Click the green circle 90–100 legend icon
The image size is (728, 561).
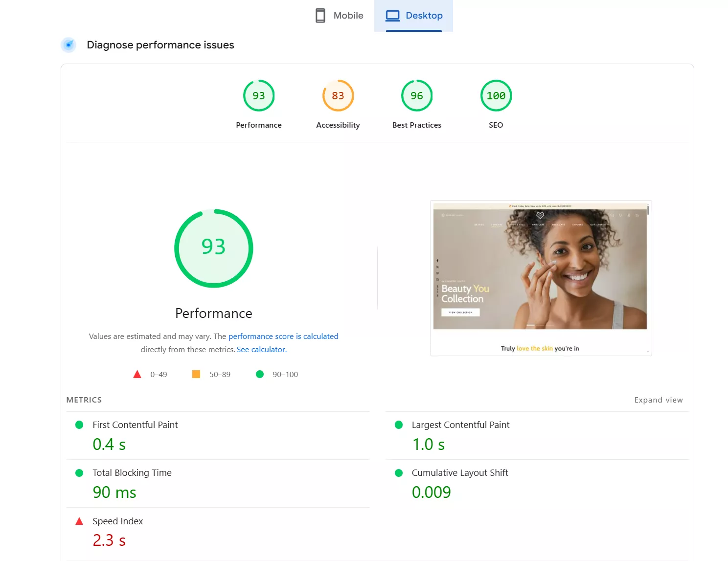[260, 374]
